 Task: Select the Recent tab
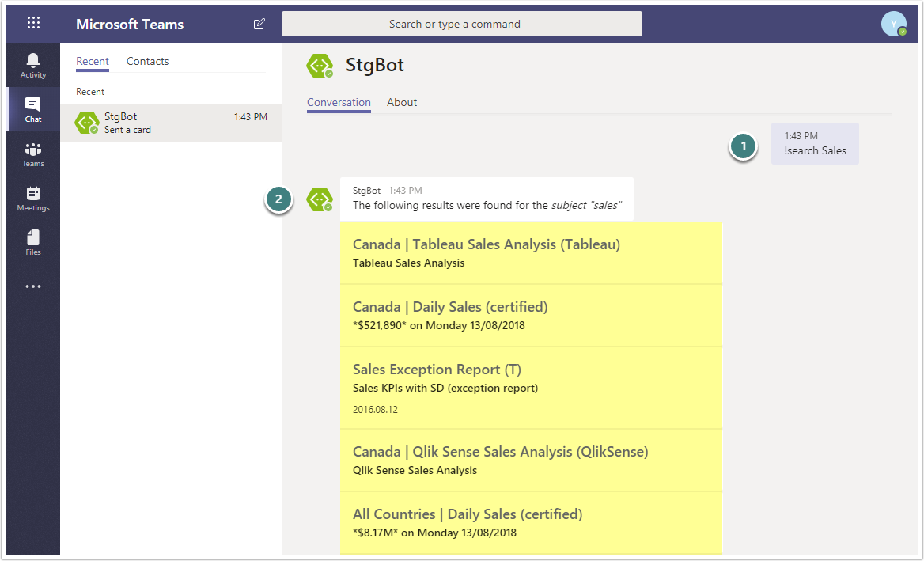point(93,61)
